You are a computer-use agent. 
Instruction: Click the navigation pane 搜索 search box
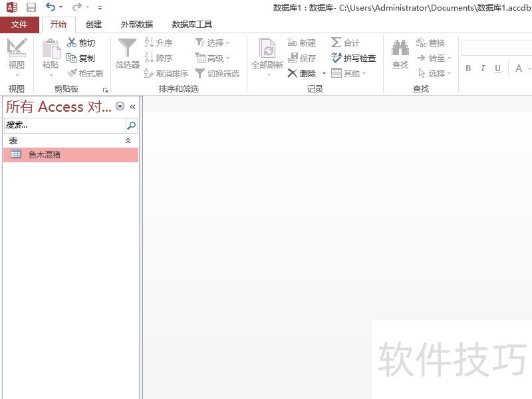click(x=65, y=125)
